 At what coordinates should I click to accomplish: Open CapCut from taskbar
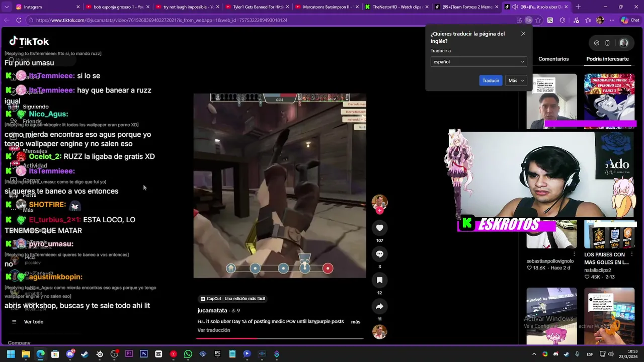click(158, 354)
